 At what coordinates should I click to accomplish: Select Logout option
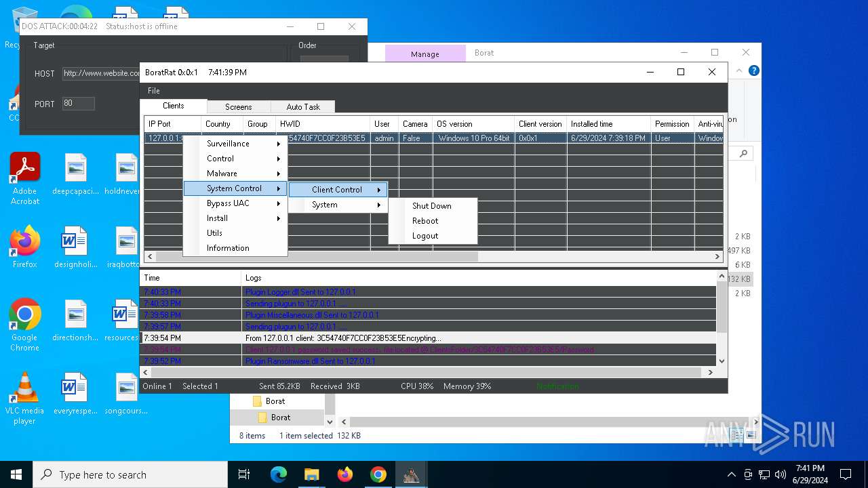[x=433, y=236]
